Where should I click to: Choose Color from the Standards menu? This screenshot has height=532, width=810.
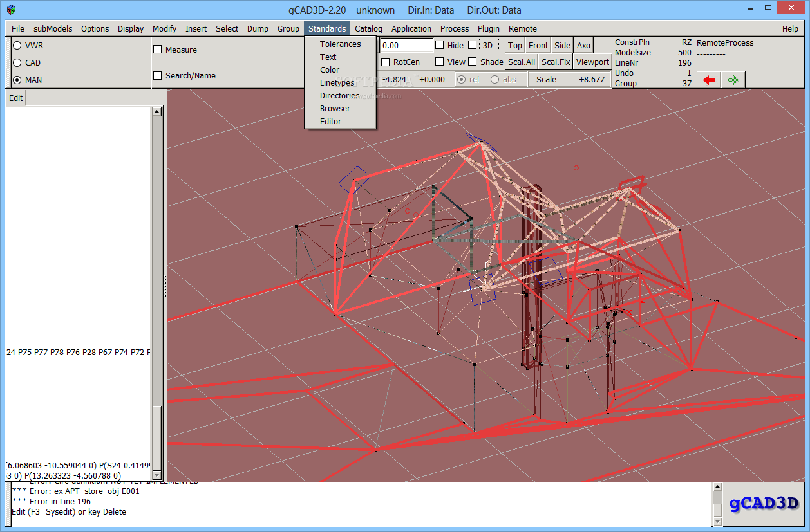(x=340, y=70)
